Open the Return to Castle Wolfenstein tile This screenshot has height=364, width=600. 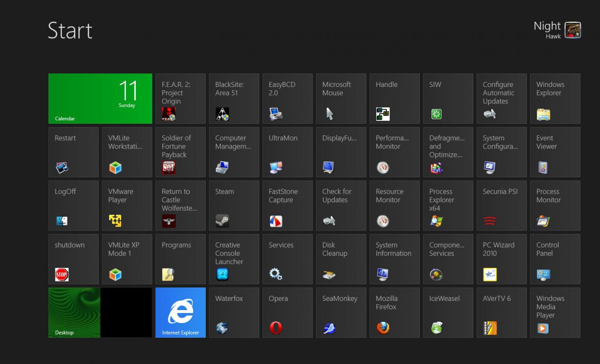click(x=181, y=206)
